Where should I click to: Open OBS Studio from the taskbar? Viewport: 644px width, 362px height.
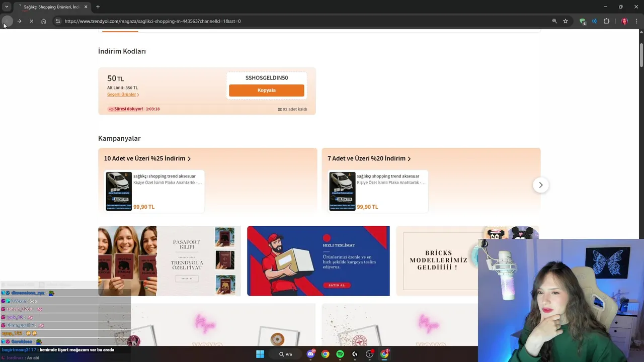[370, 354]
